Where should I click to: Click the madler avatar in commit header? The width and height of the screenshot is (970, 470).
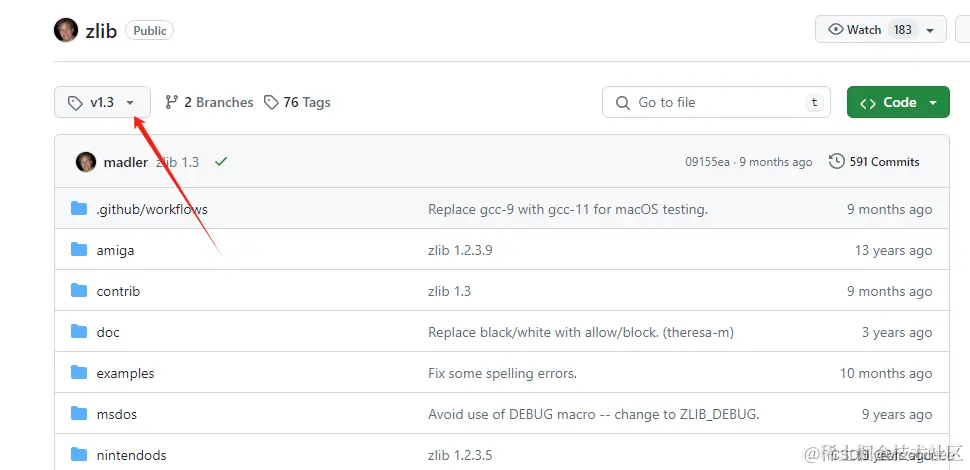(86, 162)
